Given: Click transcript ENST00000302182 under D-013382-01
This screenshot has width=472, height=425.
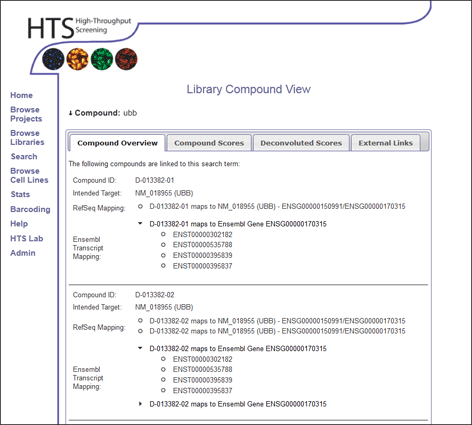Looking at the screenshot, I should click(x=202, y=234).
